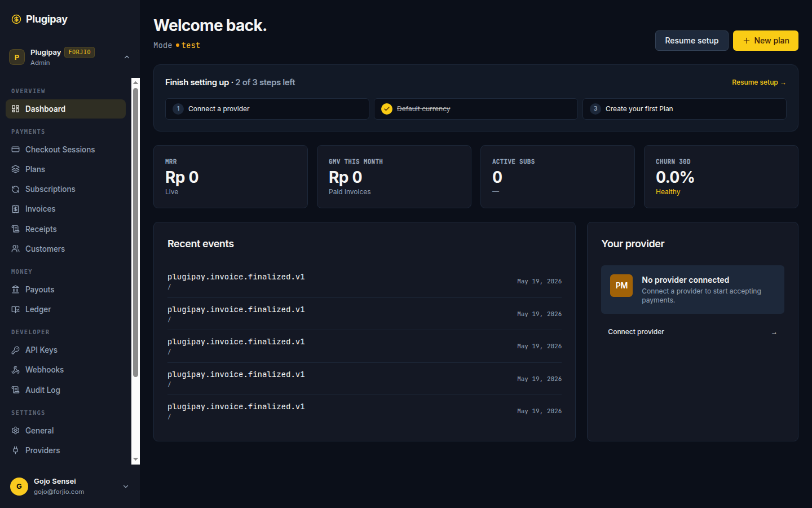Click the sidebar scrollbar up arrow

click(x=135, y=83)
